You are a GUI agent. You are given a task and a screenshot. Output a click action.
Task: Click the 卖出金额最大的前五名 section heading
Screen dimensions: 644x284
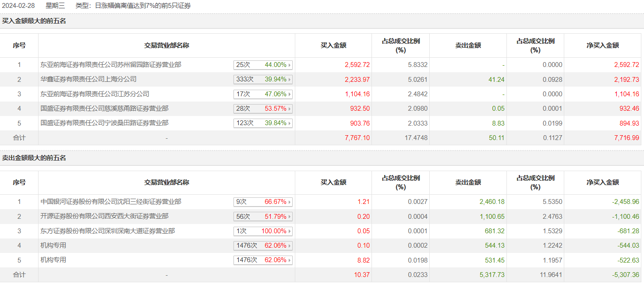(34, 158)
